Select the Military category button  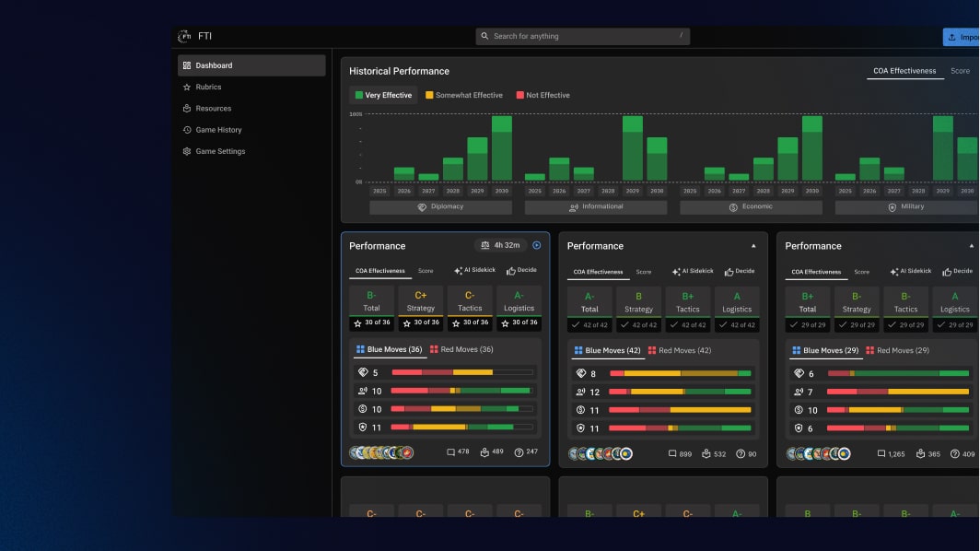click(x=907, y=207)
